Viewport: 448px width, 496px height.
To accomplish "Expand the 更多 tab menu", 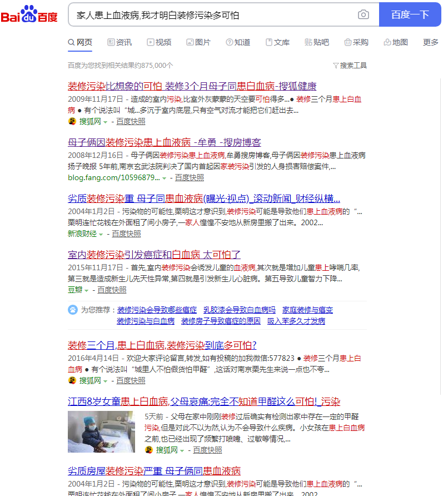I will (431, 42).
